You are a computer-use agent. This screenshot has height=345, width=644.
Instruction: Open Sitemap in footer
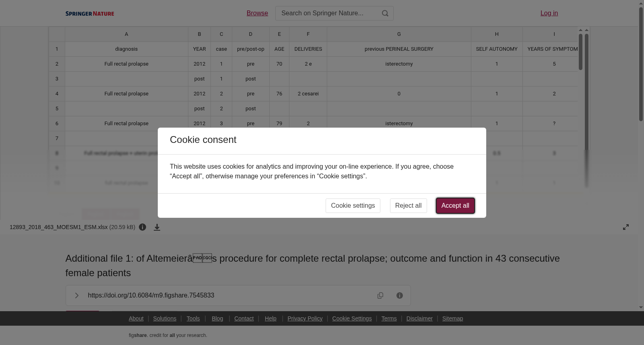click(x=452, y=318)
